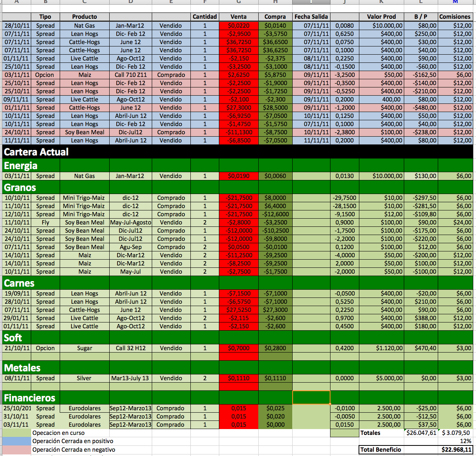Select the '12%' cell

pyautogui.click(x=455, y=441)
